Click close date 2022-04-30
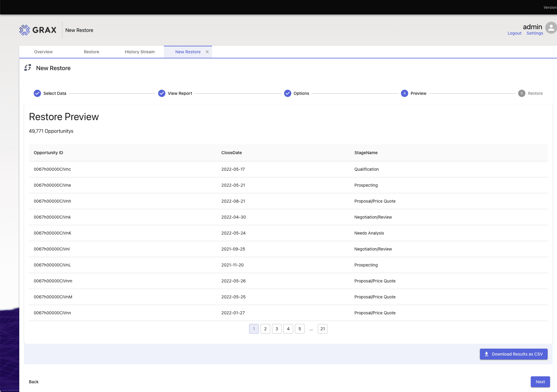Viewport: 557px width, 392px height. pyautogui.click(x=233, y=217)
